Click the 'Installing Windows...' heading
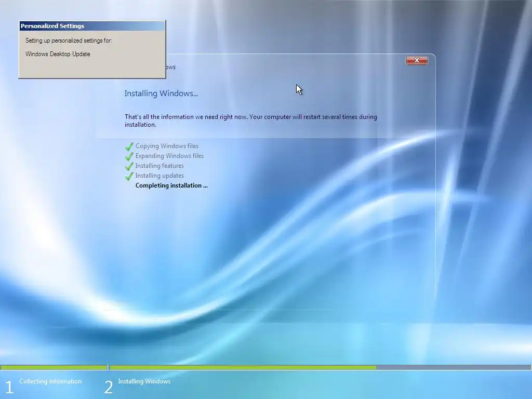The width and height of the screenshot is (532, 399). pos(161,94)
